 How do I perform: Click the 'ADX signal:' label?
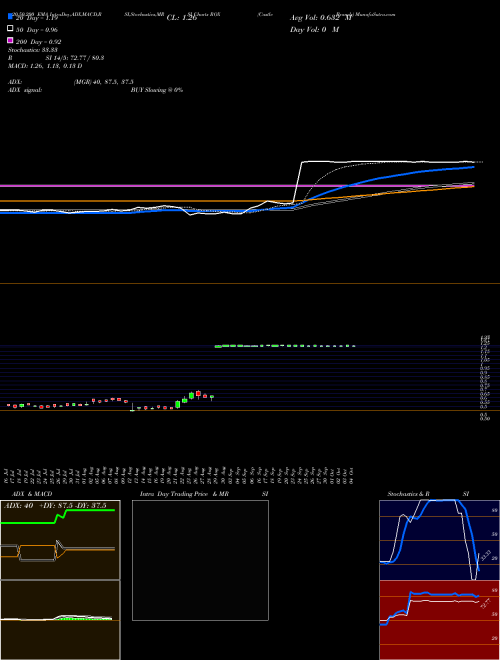pyautogui.click(x=25, y=90)
